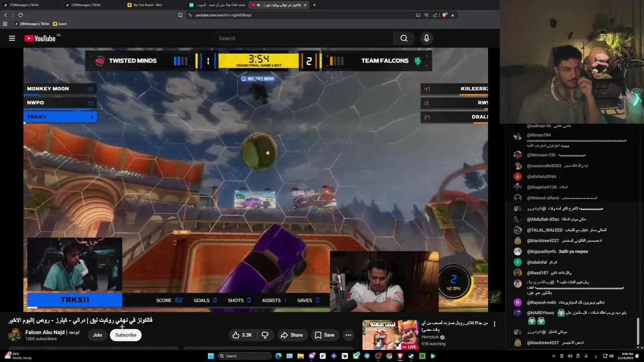This screenshot has width=644, height=362.
Task: Share this video
Action: (292, 335)
